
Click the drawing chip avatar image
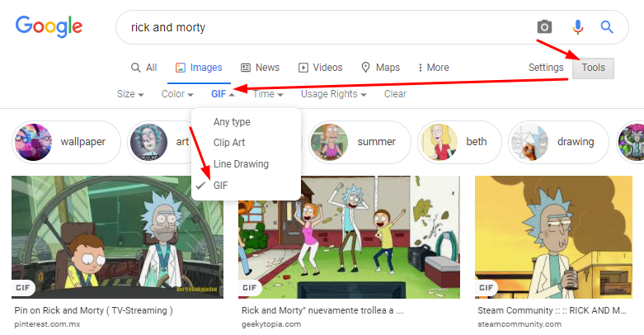click(529, 142)
